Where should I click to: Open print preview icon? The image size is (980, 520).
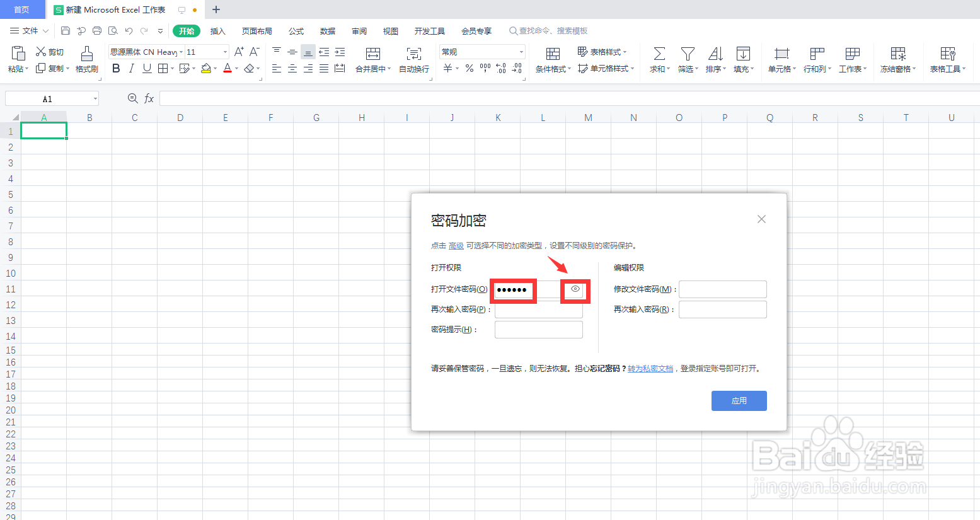pyautogui.click(x=113, y=30)
